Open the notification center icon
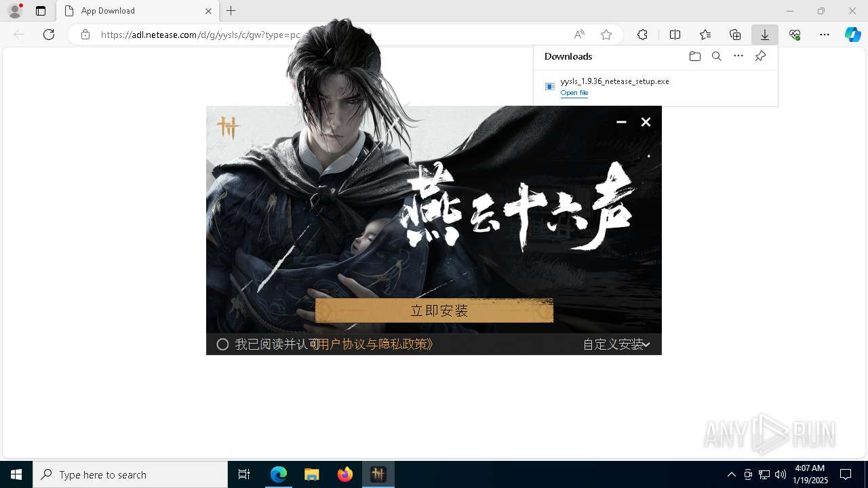The width and height of the screenshot is (868, 488). (846, 474)
